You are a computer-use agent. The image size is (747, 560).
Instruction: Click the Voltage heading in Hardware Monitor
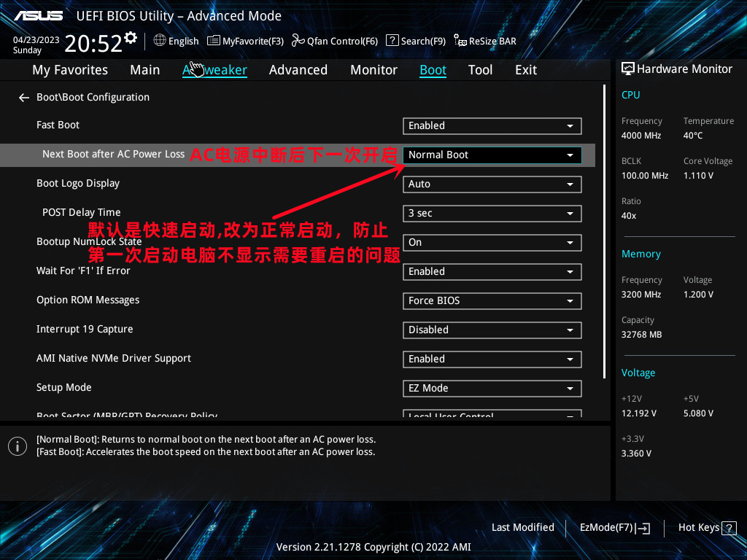638,373
